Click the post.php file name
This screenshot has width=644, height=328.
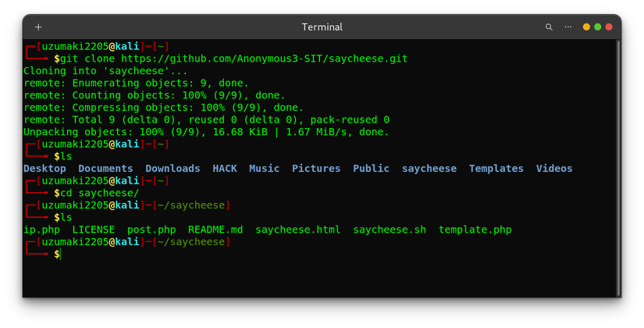tap(151, 230)
